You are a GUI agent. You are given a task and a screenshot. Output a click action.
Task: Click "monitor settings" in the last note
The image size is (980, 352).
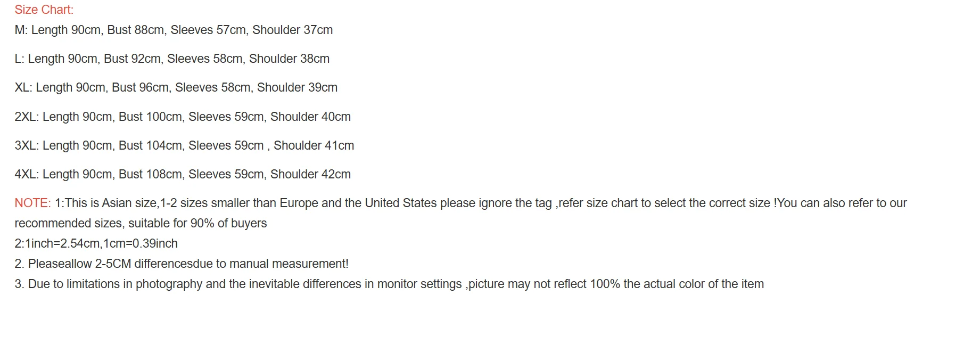(x=419, y=284)
